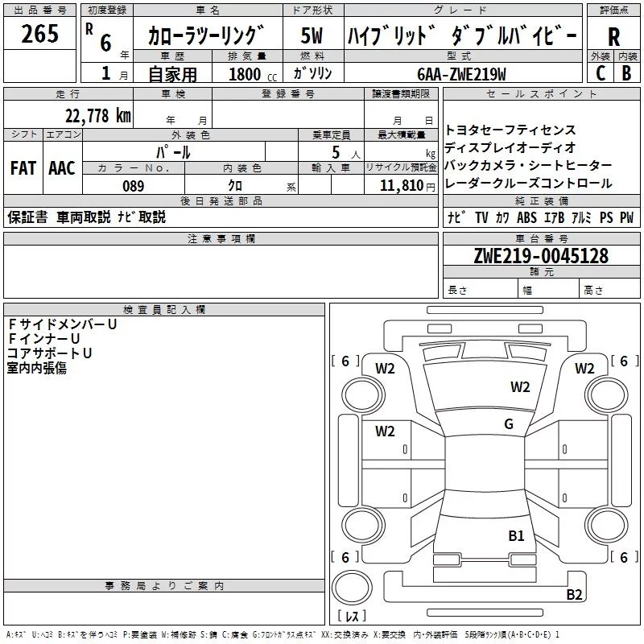Select the overall grade R cell
Viewport: 644px width, 644px height.
(x=613, y=36)
